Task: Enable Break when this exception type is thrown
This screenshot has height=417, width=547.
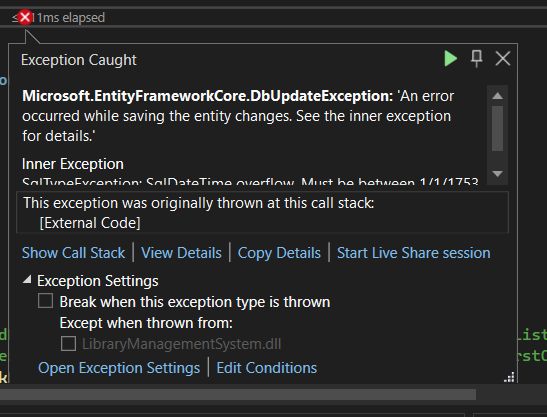Action: click(46, 301)
